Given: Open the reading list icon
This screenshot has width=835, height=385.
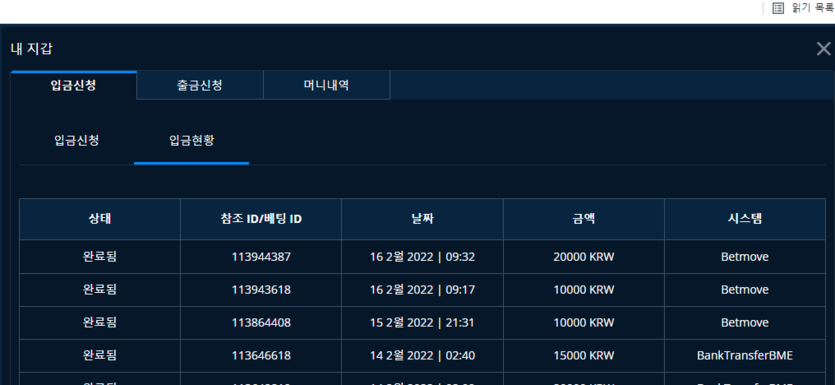Looking at the screenshot, I should (778, 8).
